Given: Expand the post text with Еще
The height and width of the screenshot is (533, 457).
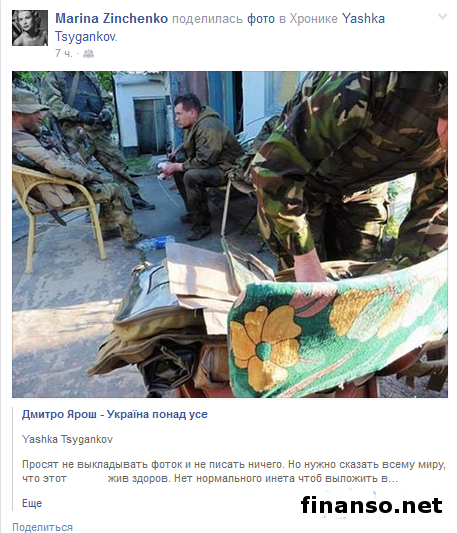Looking at the screenshot, I should pyautogui.click(x=32, y=503).
